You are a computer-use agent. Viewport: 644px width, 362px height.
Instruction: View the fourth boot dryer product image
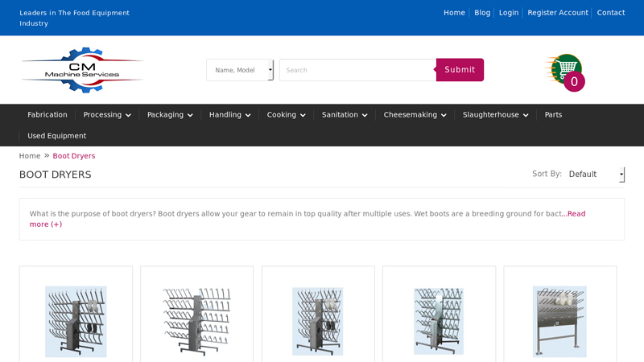tap(439, 321)
